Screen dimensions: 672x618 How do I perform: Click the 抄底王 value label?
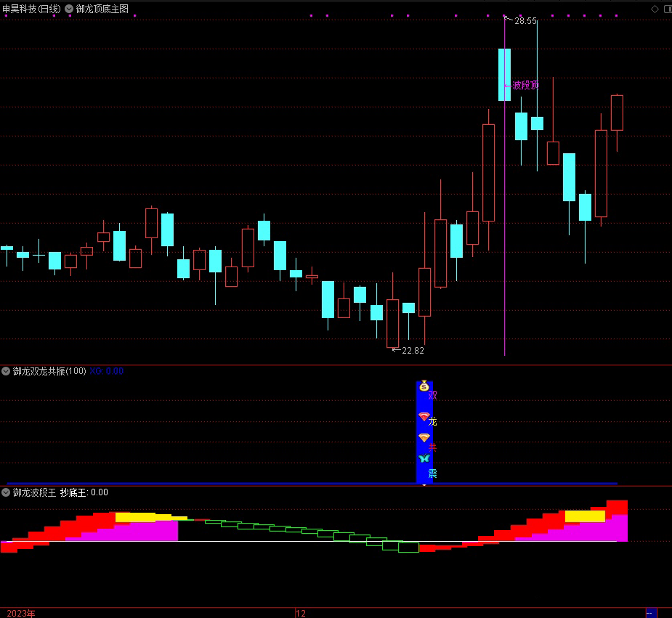[x=84, y=492]
